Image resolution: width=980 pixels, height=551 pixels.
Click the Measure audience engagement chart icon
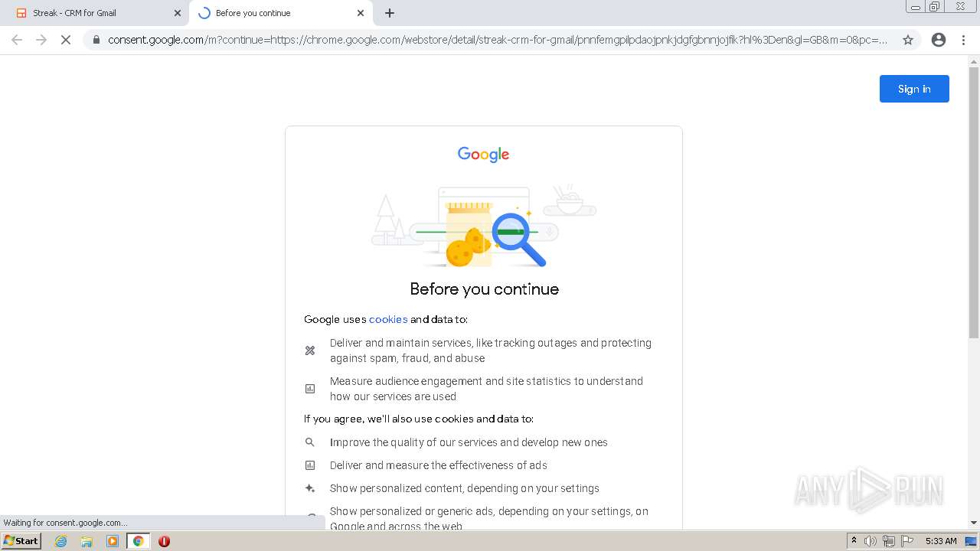(x=310, y=389)
